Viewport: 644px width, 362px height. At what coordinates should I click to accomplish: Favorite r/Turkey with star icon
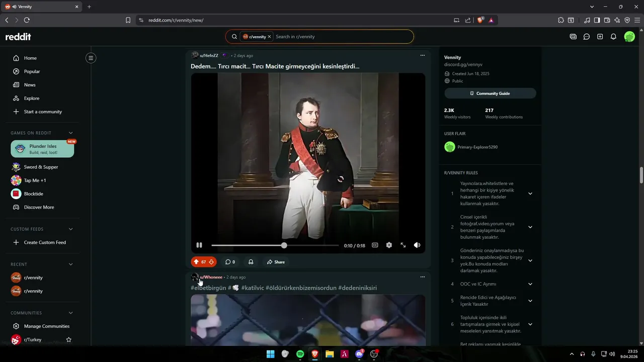tap(69, 340)
